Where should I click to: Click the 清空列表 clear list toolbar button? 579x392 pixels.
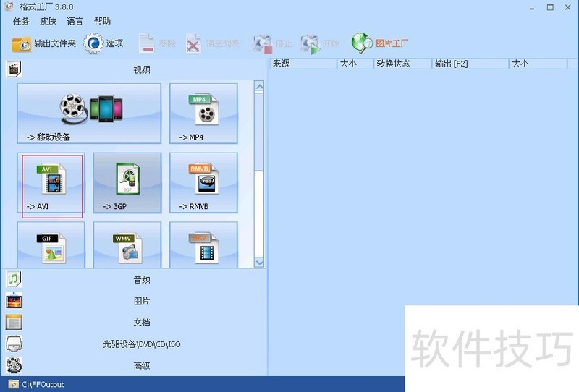212,44
